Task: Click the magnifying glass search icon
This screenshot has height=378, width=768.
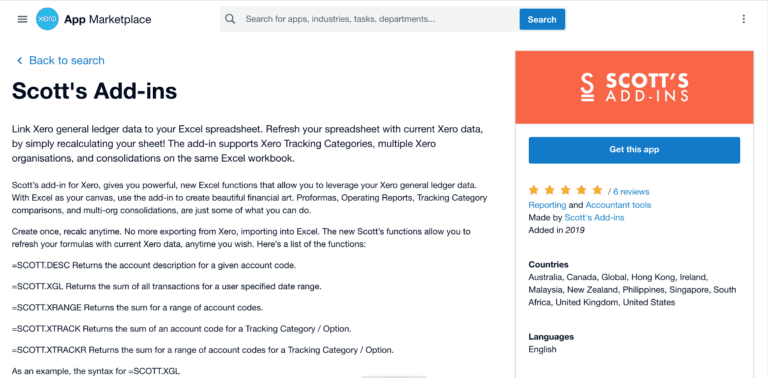Action: point(230,19)
